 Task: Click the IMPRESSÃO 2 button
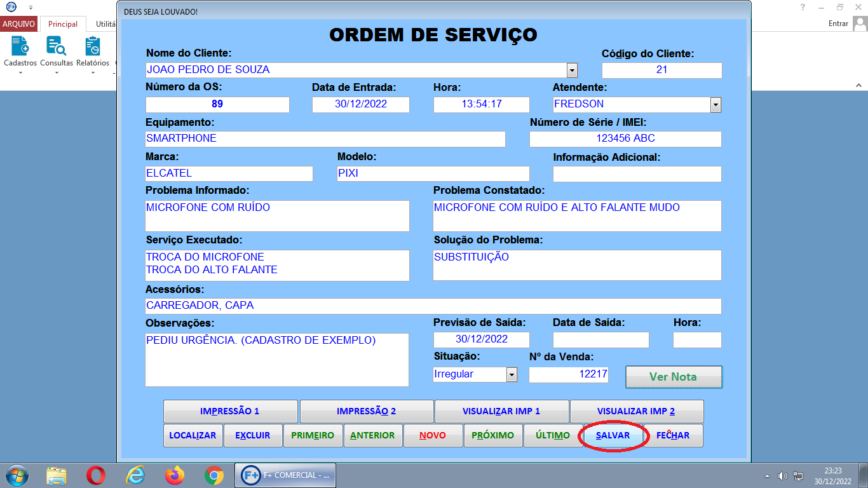tap(366, 411)
